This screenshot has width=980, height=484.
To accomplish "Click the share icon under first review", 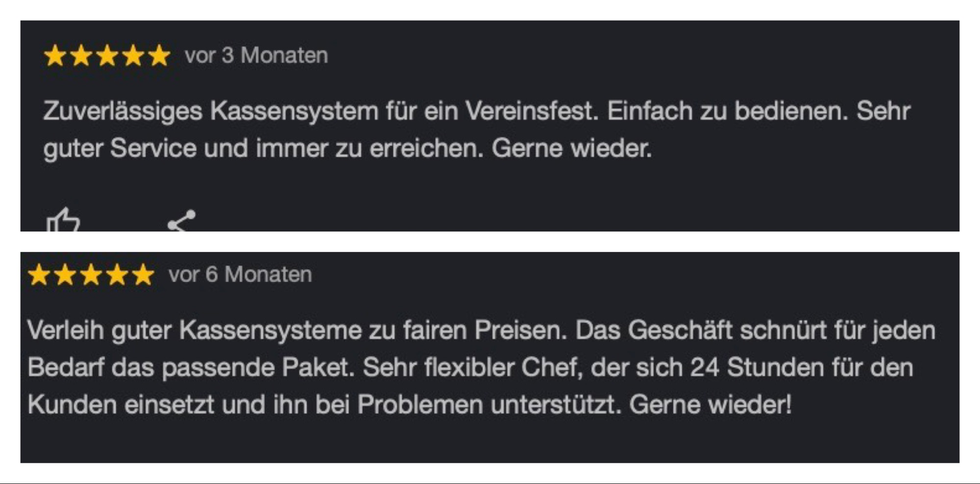I will click(x=182, y=221).
